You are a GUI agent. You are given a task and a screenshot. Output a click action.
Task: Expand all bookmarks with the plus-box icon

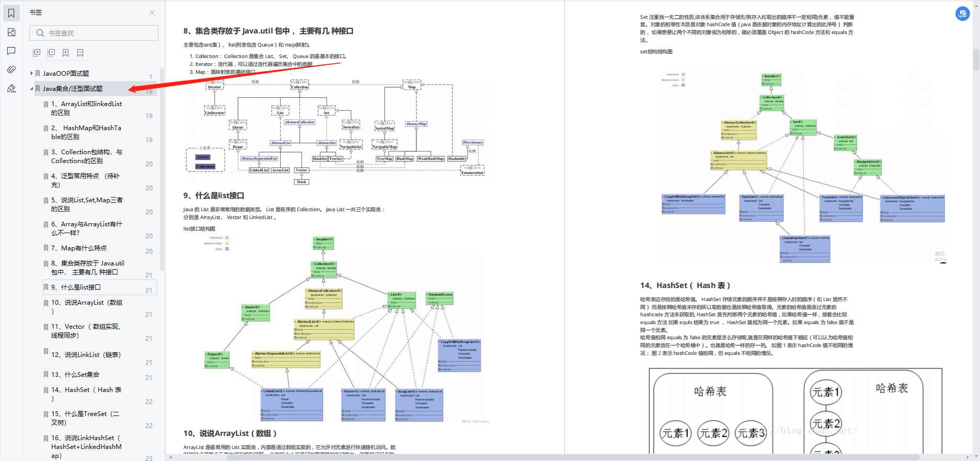[x=37, y=53]
